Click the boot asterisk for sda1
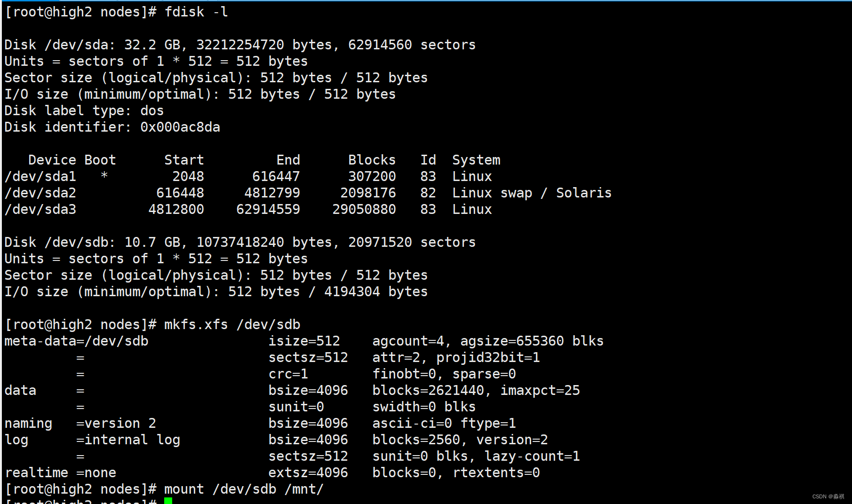This screenshot has width=852, height=504. click(104, 176)
